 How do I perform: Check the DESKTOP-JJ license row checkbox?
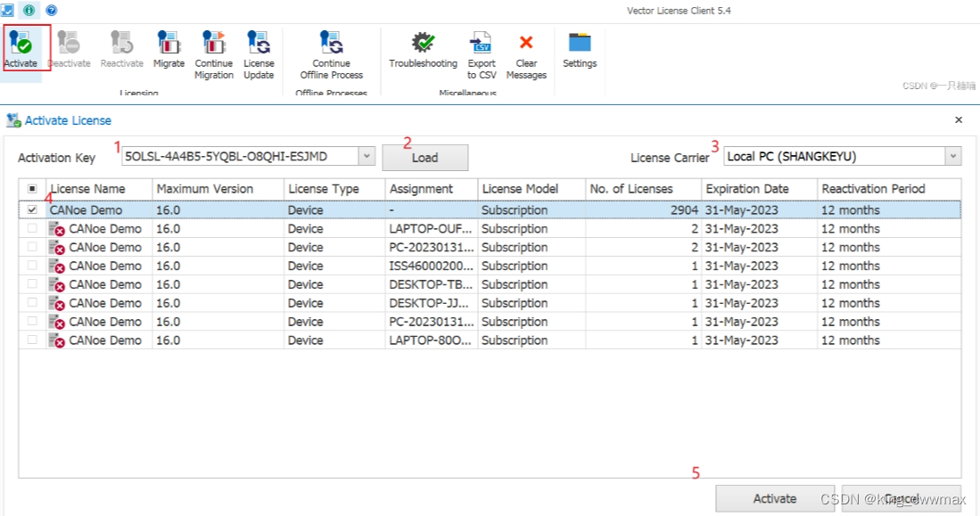(32, 303)
